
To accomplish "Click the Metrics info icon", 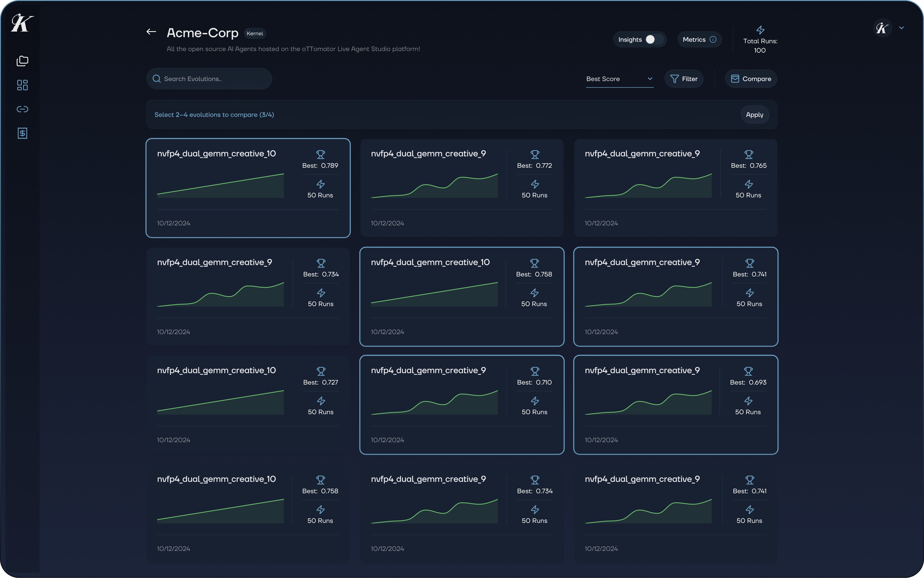I will coord(713,39).
